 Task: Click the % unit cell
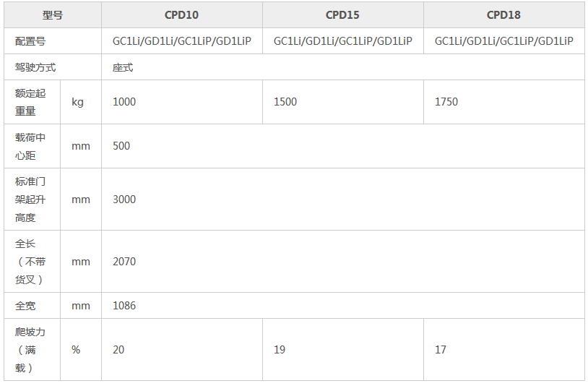76,350
